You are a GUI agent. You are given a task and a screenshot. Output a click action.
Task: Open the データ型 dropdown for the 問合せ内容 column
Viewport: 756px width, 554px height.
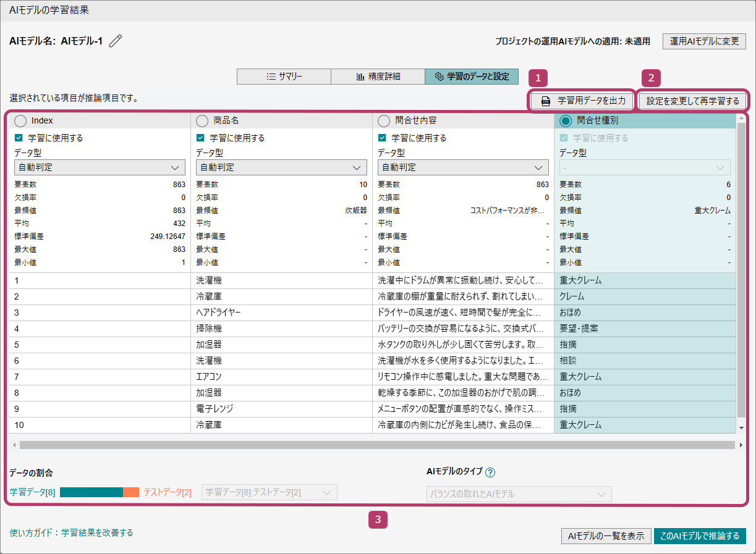click(463, 167)
